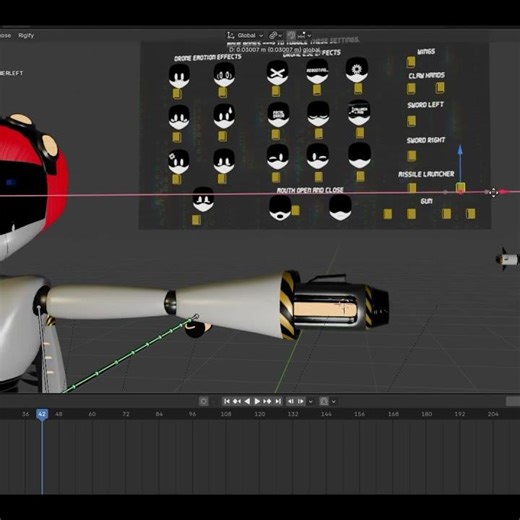Play the animation forward
Viewport: 520px width, 520px height.
click(257, 401)
